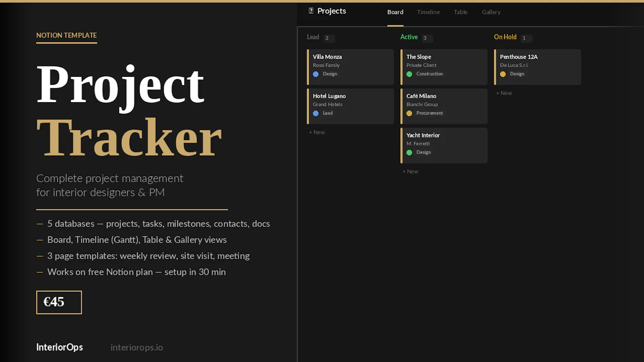Click the Construction status label
This screenshot has width=644, height=362.
coord(429,74)
